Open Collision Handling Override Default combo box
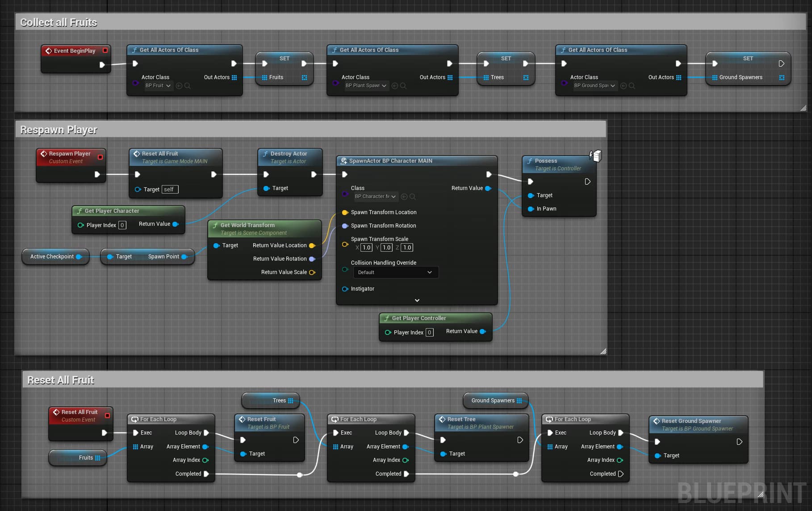Screen dimensions: 812x511 click(395, 272)
